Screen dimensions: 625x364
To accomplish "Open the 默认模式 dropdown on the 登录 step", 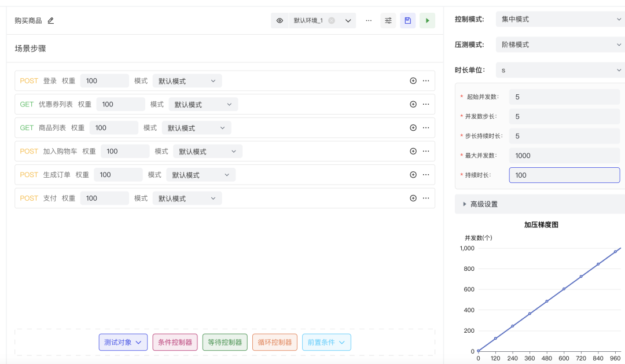I will click(187, 80).
